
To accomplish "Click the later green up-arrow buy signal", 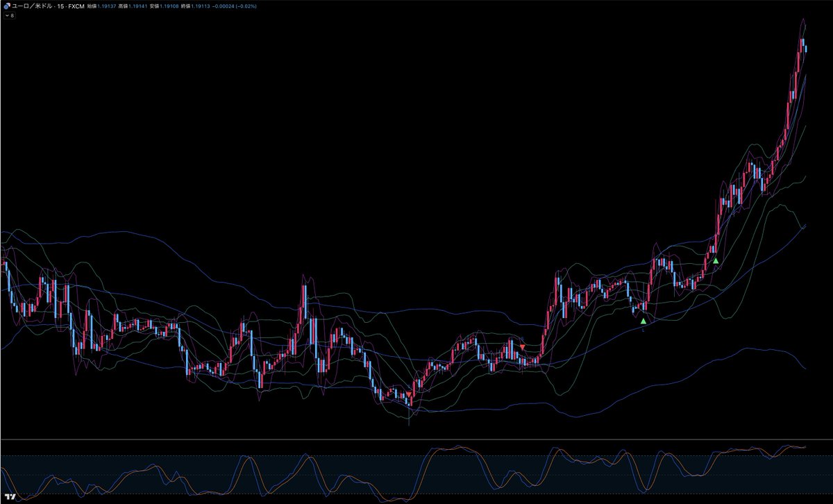I will click(716, 260).
